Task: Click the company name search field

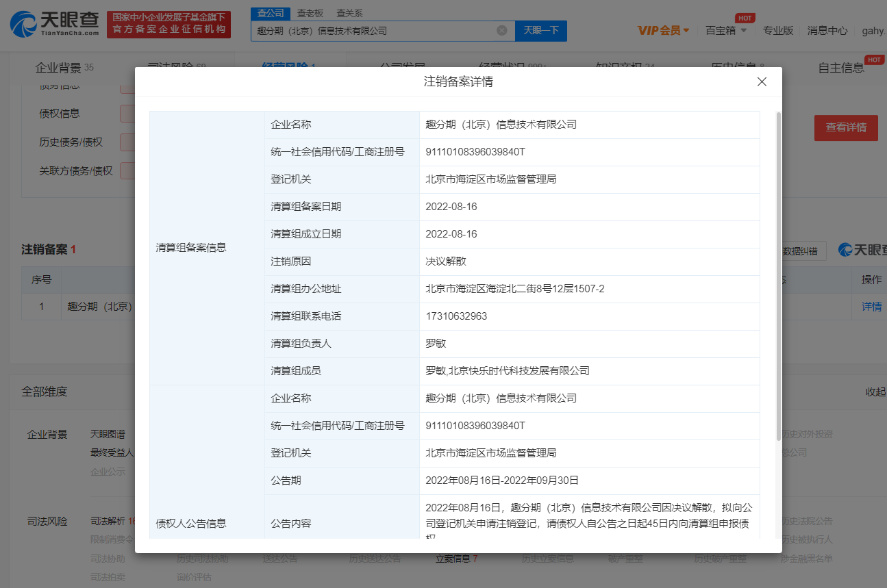Action: 373,30
